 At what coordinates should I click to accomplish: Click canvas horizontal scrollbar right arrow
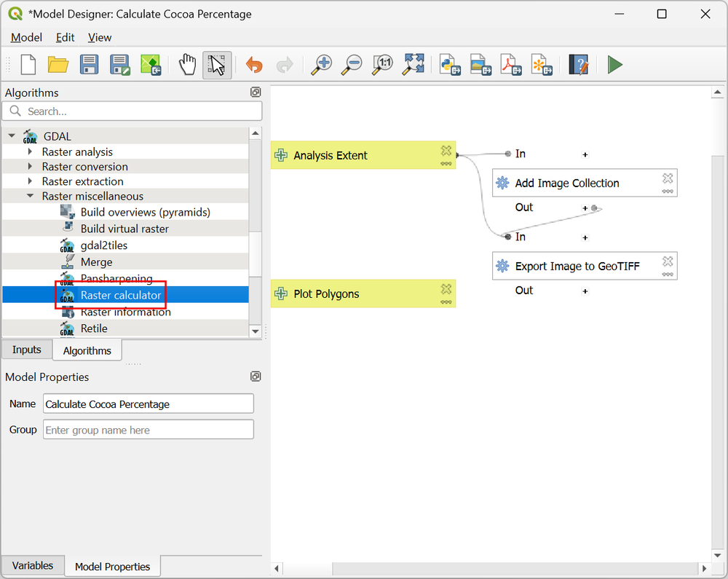pos(704,568)
